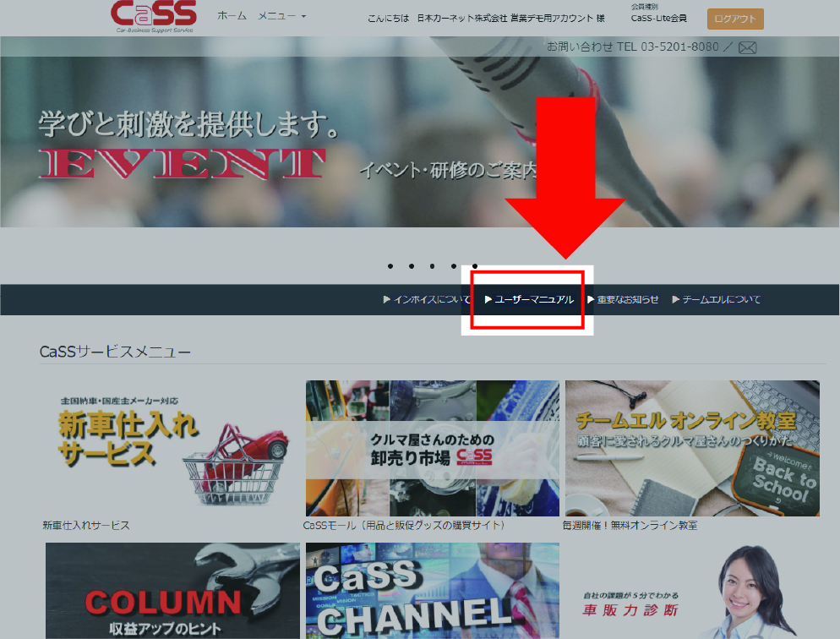
Task: Click the 新車仕入れサービス caption text
Action: point(86,526)
